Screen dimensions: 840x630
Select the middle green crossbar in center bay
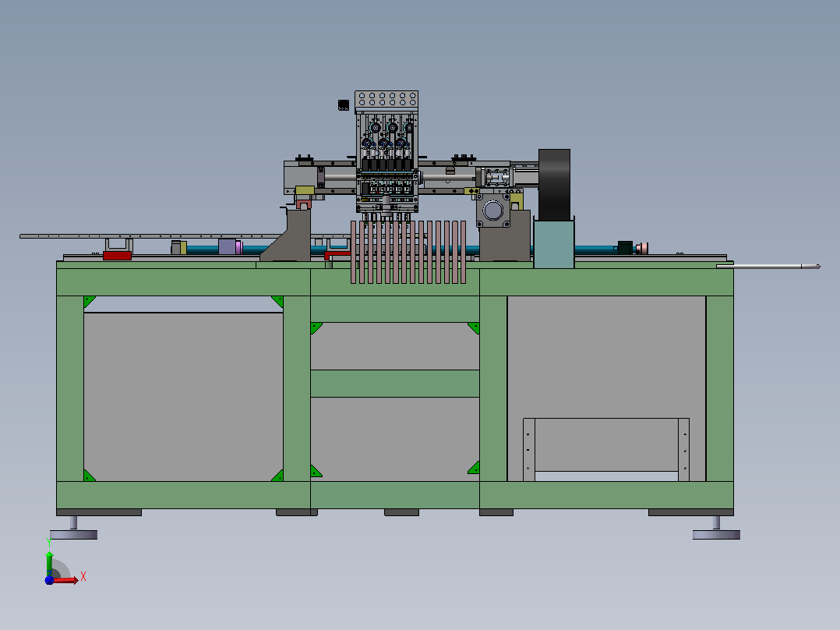[395, 384]
